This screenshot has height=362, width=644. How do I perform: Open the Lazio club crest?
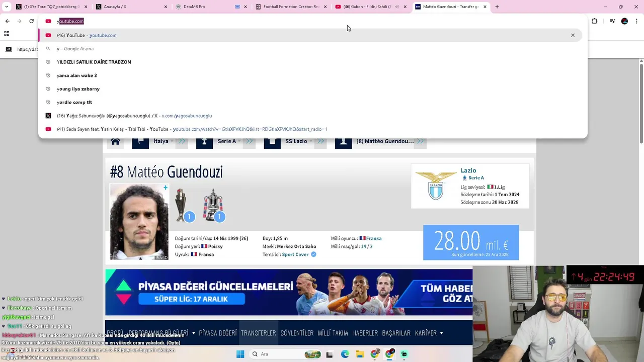(x=436, y=185)
